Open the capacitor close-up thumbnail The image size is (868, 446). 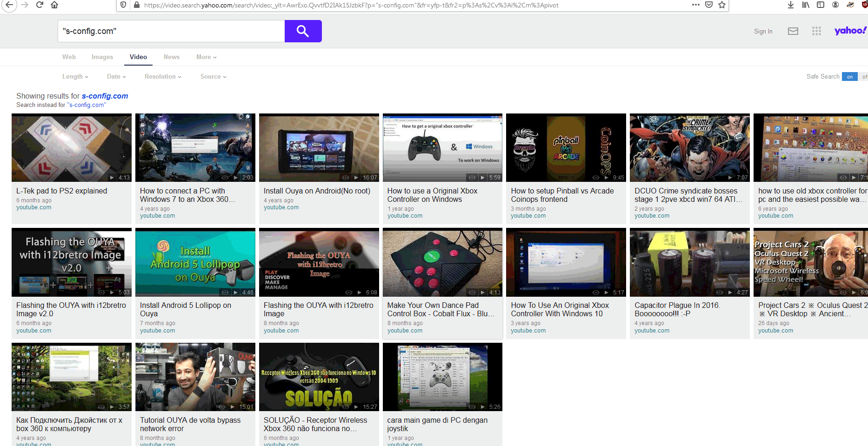[x=690, y=262]
